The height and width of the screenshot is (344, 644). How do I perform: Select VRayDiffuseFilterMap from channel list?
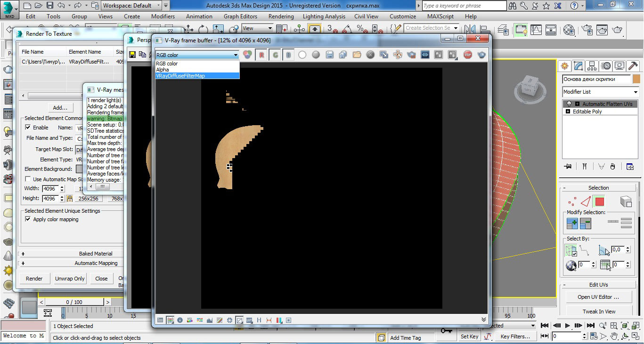(180, 76)
